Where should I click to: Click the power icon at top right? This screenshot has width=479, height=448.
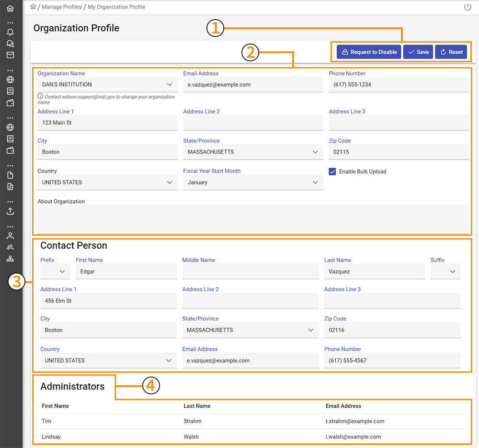468,7
